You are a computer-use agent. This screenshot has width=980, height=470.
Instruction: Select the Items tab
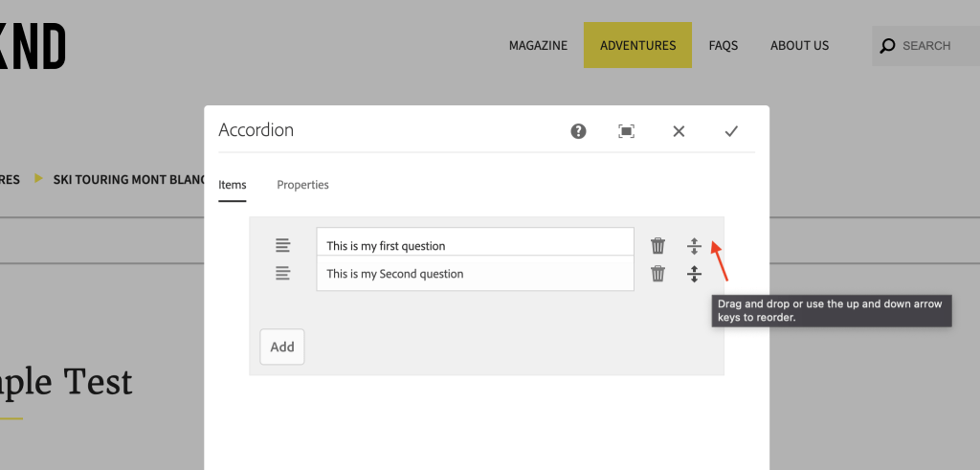(x=232, y=185)
